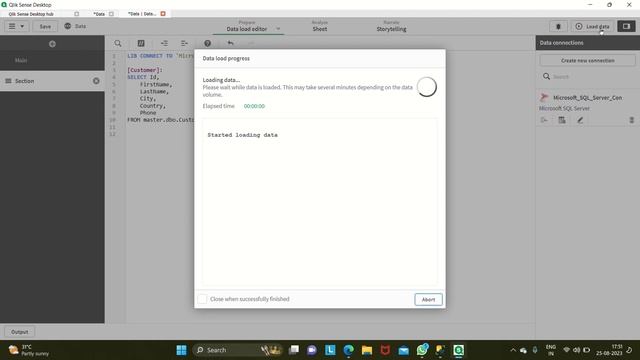This screenshot has width=640, height=360.
Task: Toggle comment using the comment icon
Action: (141, 43)
